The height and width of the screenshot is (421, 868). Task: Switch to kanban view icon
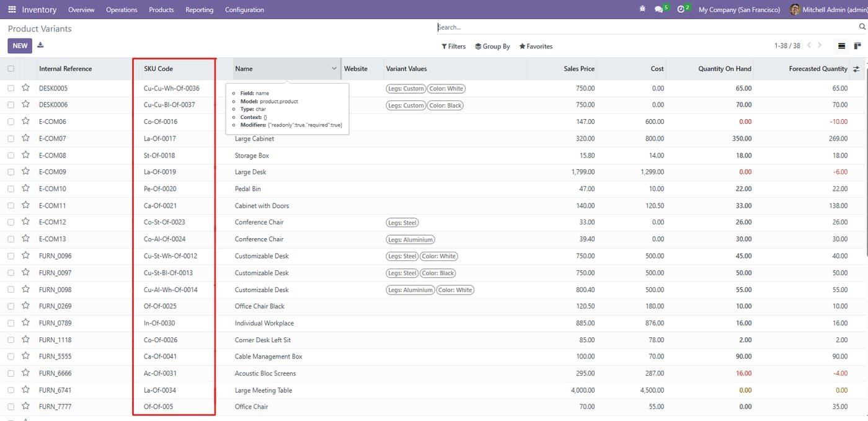tap(857, 46)
